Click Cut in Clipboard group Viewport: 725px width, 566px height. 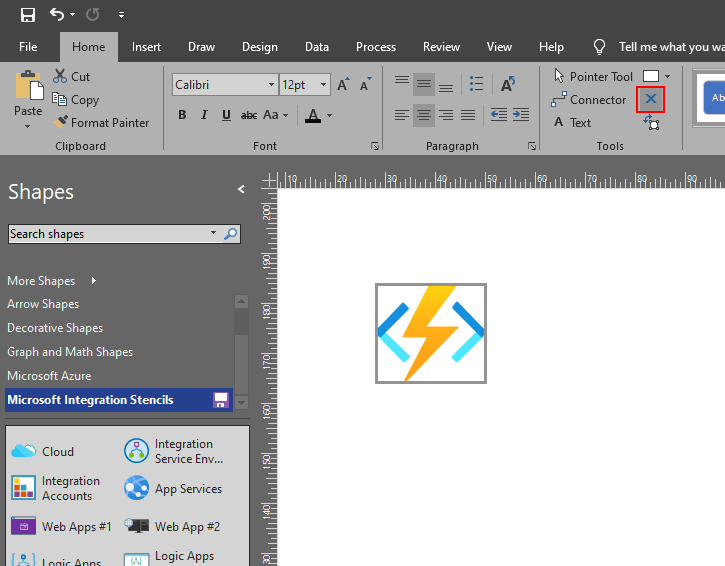click(x=71, y=76)
